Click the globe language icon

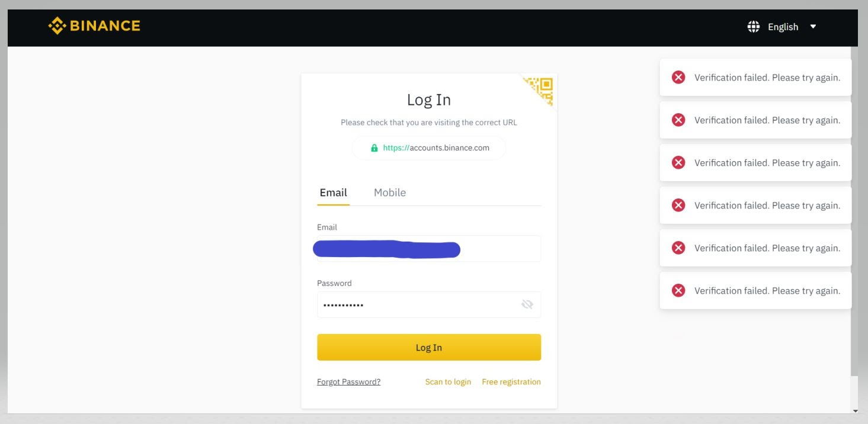click(753, 27)
